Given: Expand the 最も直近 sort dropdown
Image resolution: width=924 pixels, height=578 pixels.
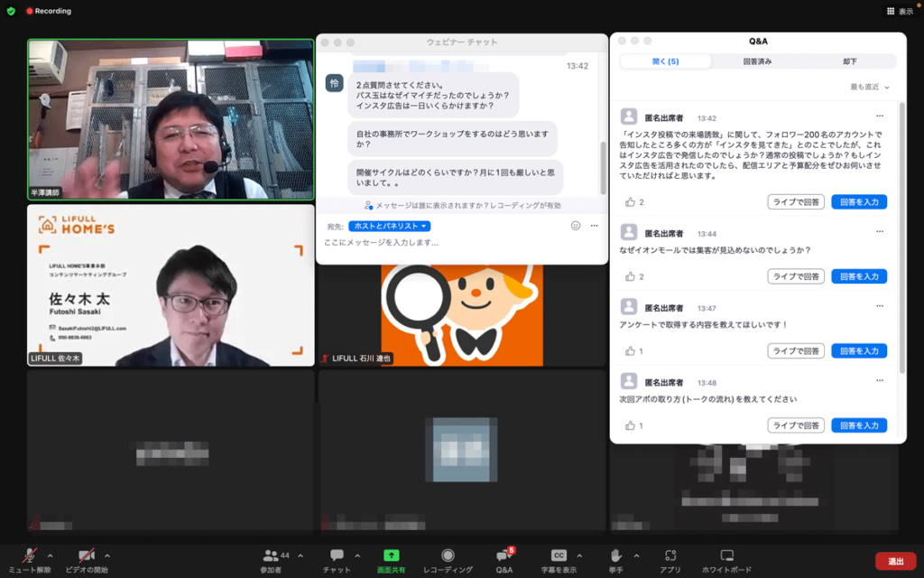Looking at the screenshot, I should coord(870,87).
